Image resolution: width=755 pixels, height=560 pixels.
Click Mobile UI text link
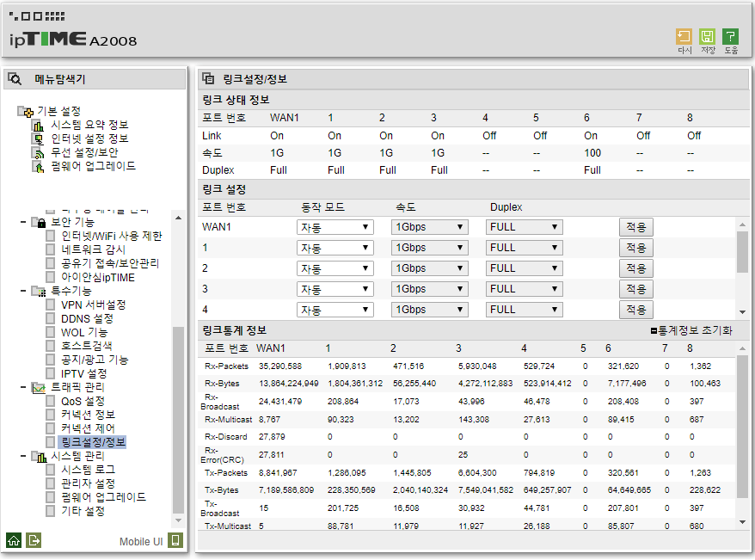pyautogui.click(x=141, y=542)
